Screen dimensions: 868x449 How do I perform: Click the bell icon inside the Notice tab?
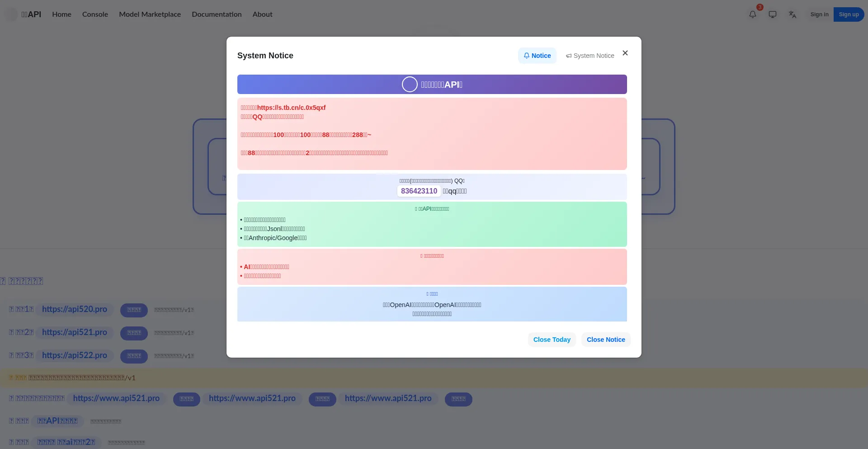527,56
